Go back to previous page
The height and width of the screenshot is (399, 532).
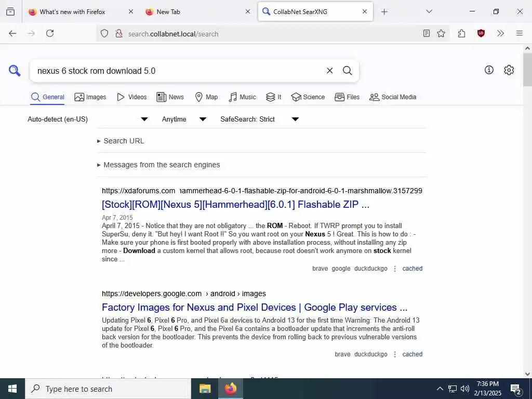coord(12,33)
